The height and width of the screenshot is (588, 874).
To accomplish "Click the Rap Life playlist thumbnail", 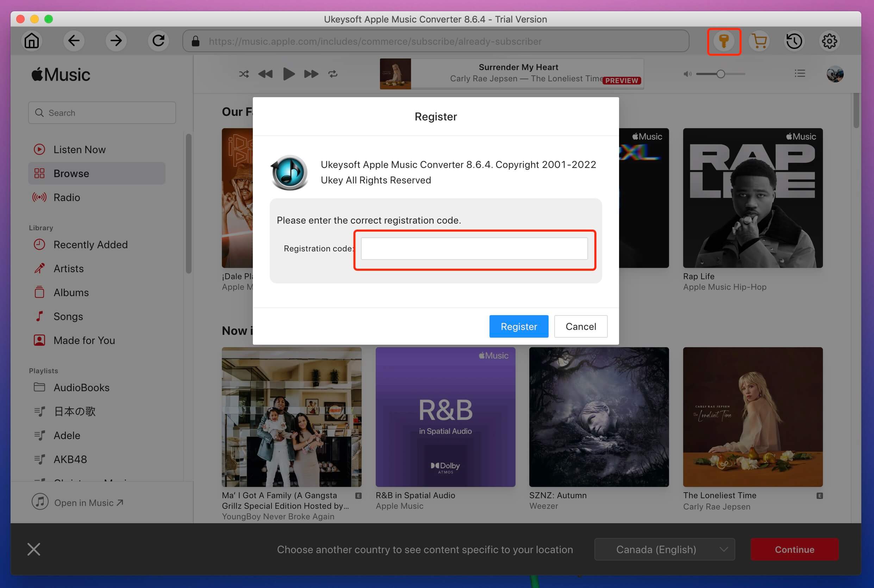I will [x=753, y=198].
